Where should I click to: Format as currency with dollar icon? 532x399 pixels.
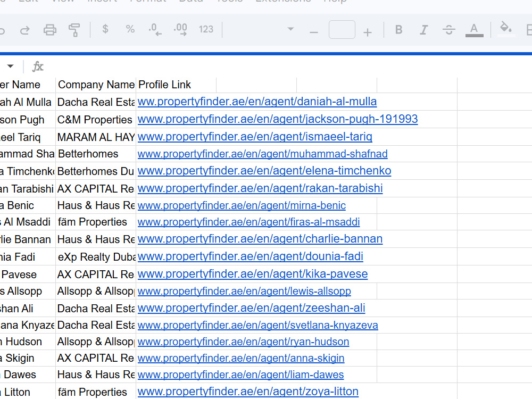pyautogui.click(x=105, y=29)
